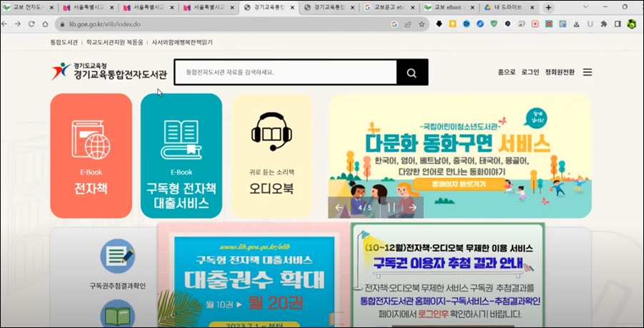
Task: Click the 4 / 5 slide counter
Action: pyautogui.click(x=365, y=207)
